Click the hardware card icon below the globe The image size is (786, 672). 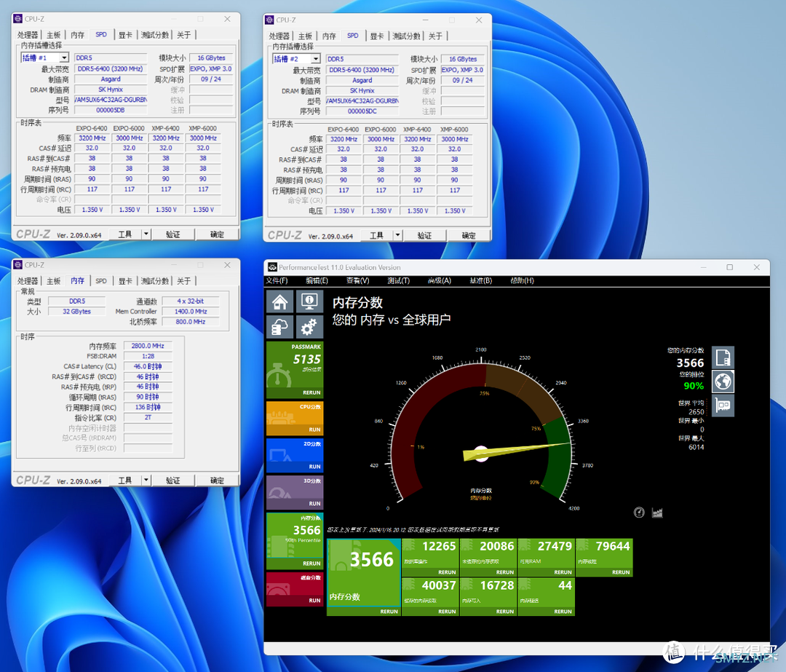pyautogui.click(x=723, y=406)
